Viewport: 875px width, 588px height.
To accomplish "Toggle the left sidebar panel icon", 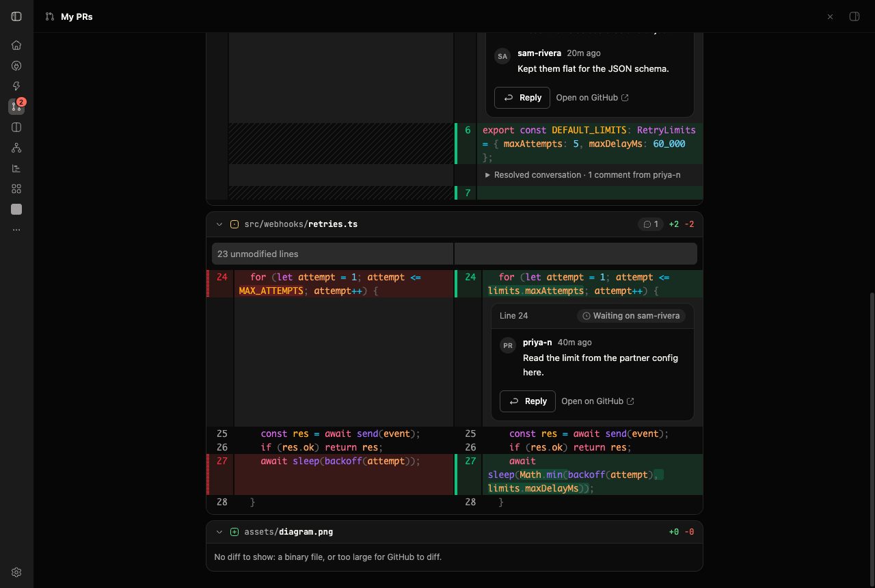I will (x=16, y=16).
